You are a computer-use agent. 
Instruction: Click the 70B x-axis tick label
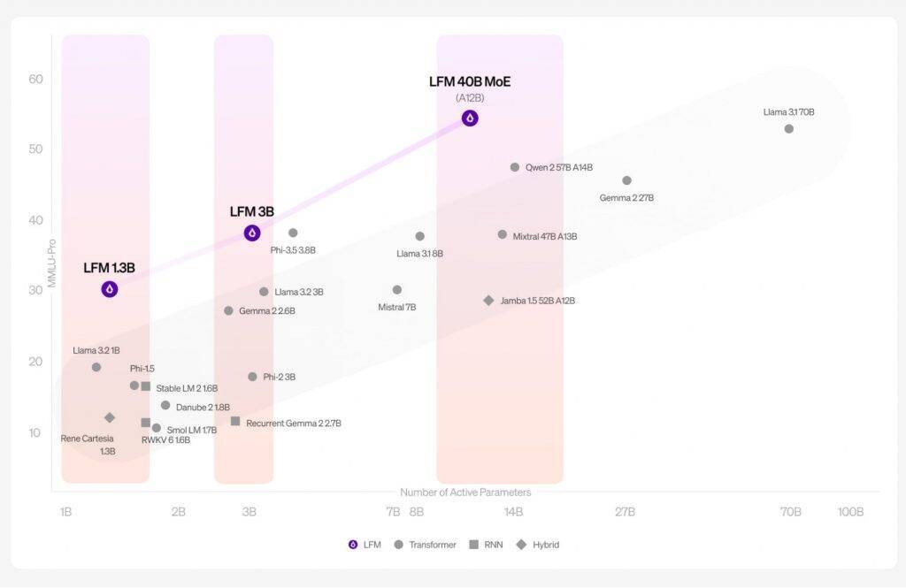tap(790, 512)
